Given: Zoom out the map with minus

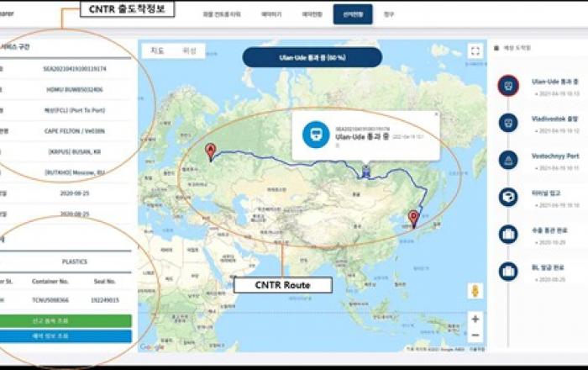Looking at the screenshot, I should click(x=475, y=334).
